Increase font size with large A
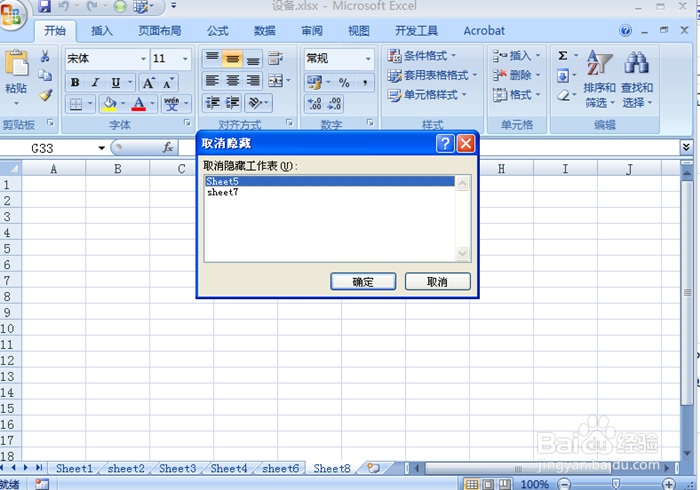The height and width of the screenshot is (490, 700). tap(148, 83)
